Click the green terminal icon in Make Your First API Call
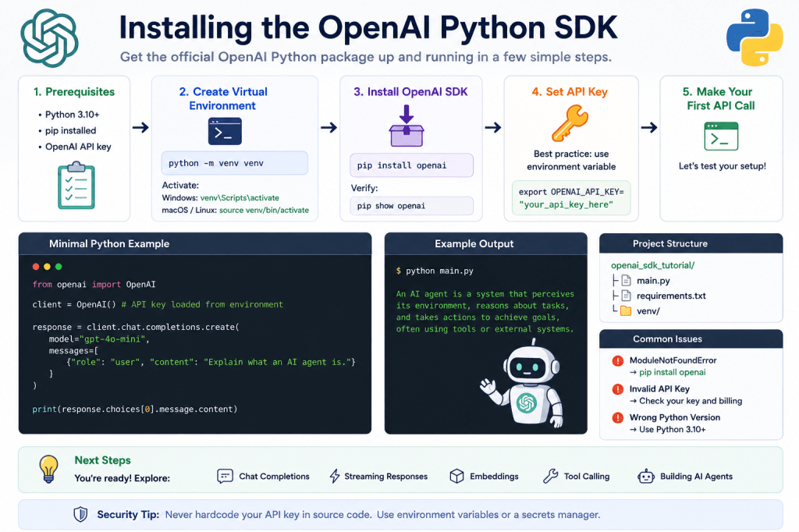This screenshot has height=532, width=799. 721,136
